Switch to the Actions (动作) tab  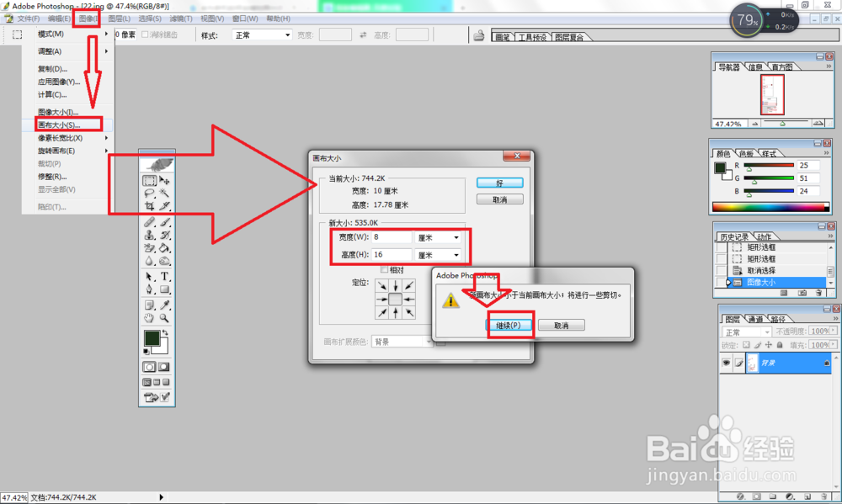[765, 236]
